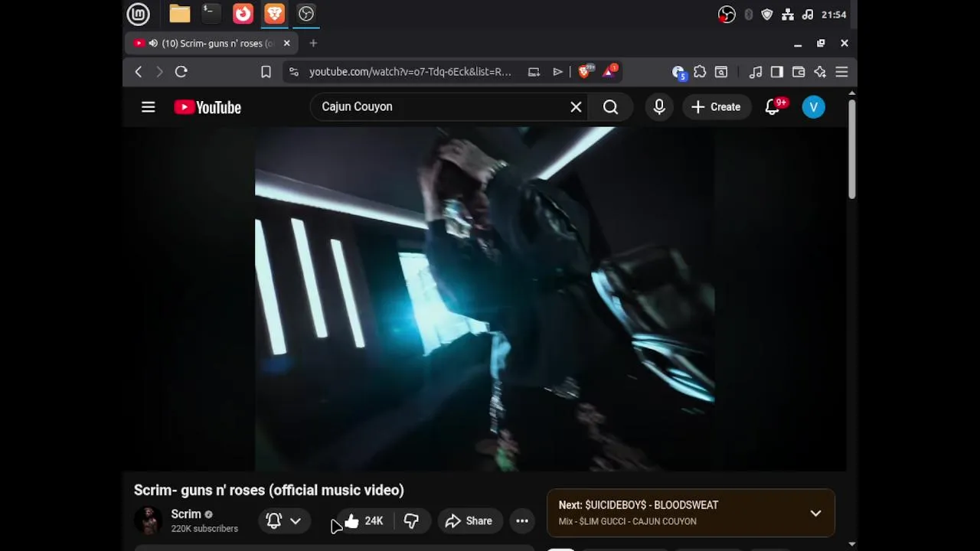Run the YouTube search magnifier button
This screenshot has width=980, height=551.
[x=610, y=107]
